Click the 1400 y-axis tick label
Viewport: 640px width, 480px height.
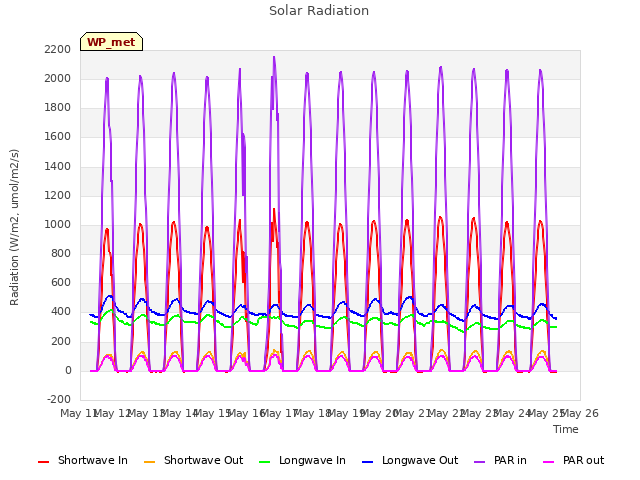click(x=58, y=166)
